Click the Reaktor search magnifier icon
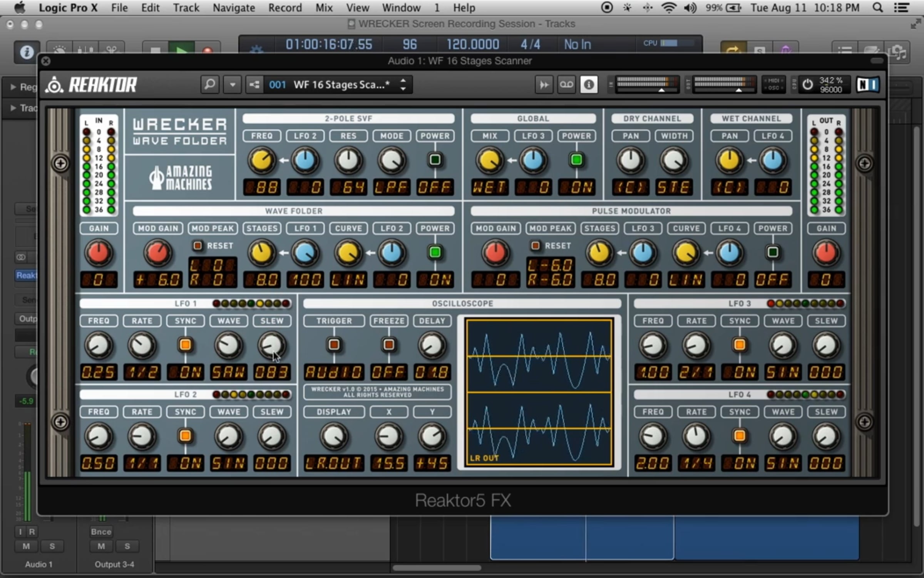The width and height of the screenshot is (924, 578). coord(210,84)
